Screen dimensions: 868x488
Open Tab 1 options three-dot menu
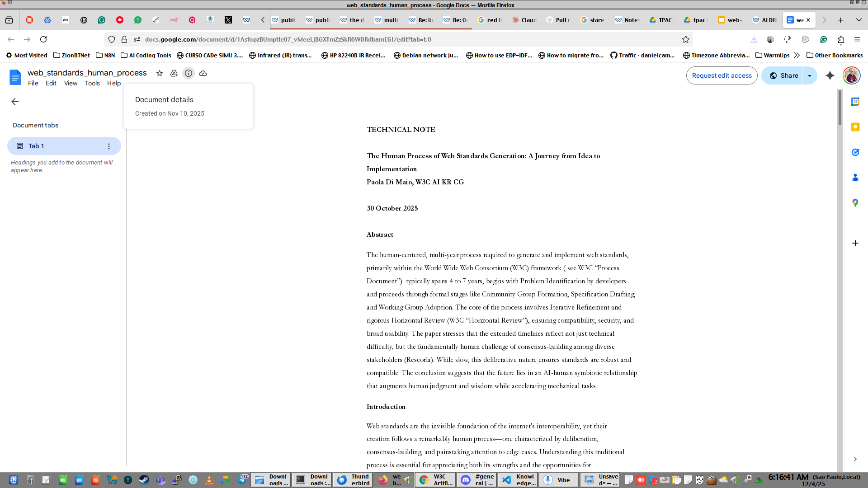[109, 146]
